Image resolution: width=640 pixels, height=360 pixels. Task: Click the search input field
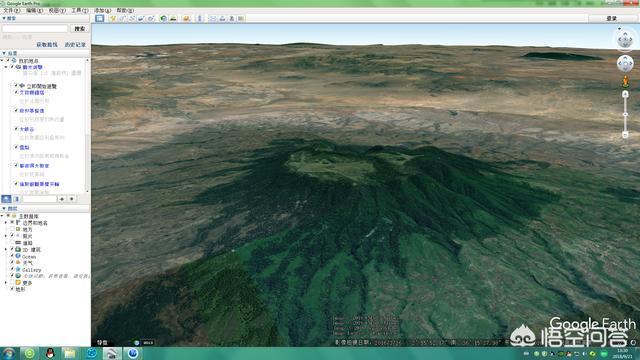pos(35,29)
